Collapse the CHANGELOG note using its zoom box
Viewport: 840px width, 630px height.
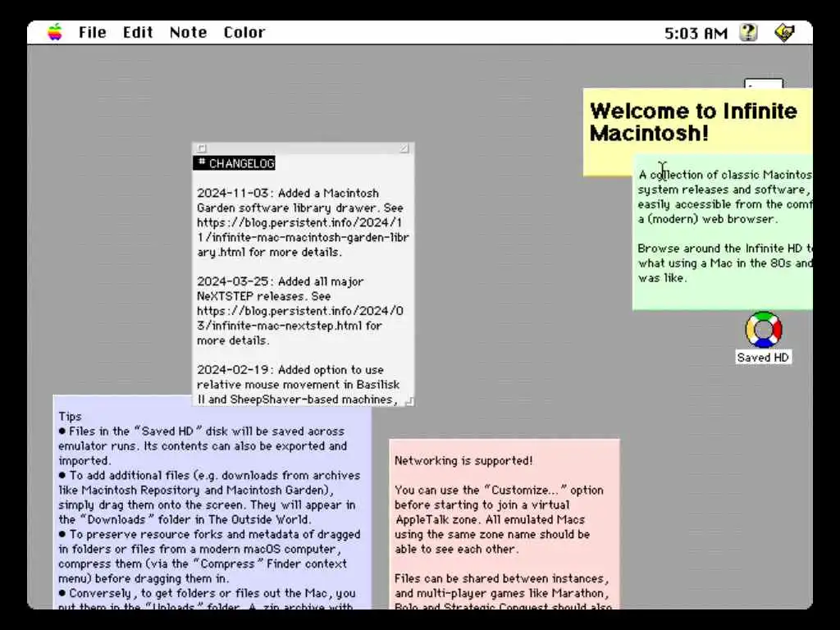404,148
